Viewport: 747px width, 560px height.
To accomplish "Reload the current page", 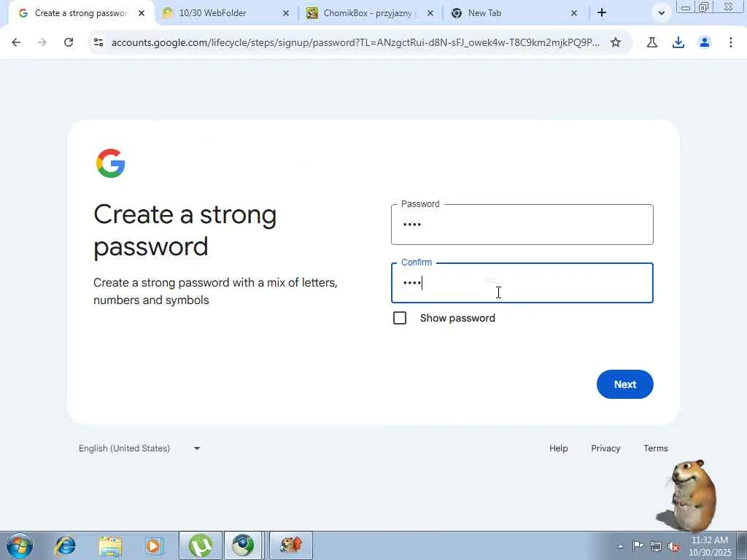I will 69,42.
